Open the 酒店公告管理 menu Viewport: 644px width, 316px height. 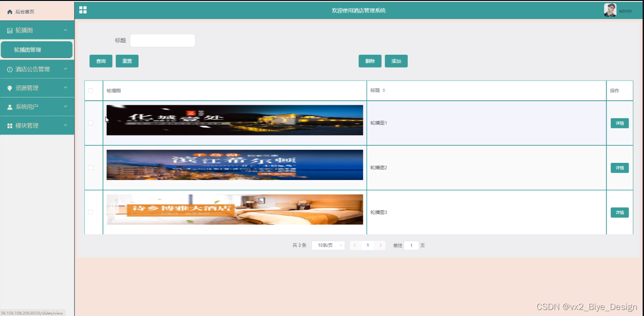click(37, 69)
